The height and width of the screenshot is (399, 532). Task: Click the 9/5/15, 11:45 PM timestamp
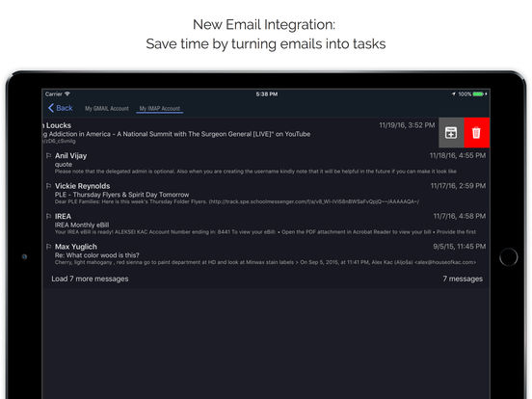460,247
